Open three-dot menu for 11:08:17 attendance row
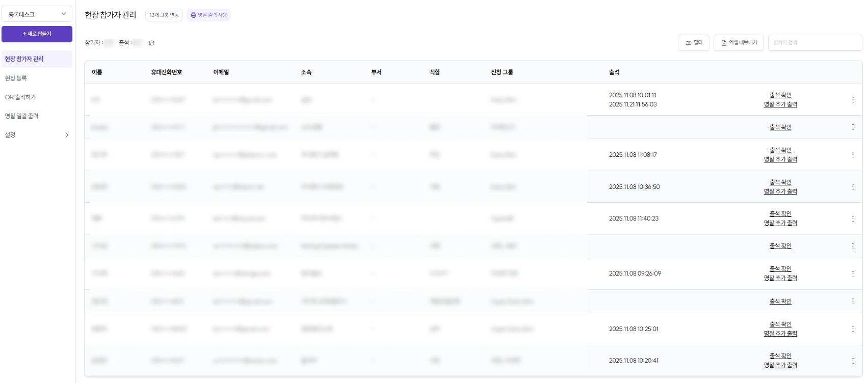Image resolution: width=868 pixels, height=383 pixels. pos(852,155)
